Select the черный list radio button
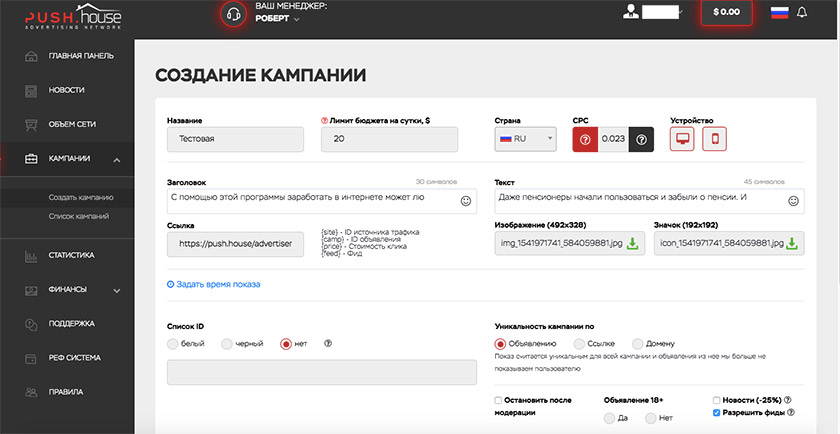The height and width of the screenshot is (434, 840). (x=227, y=344)
